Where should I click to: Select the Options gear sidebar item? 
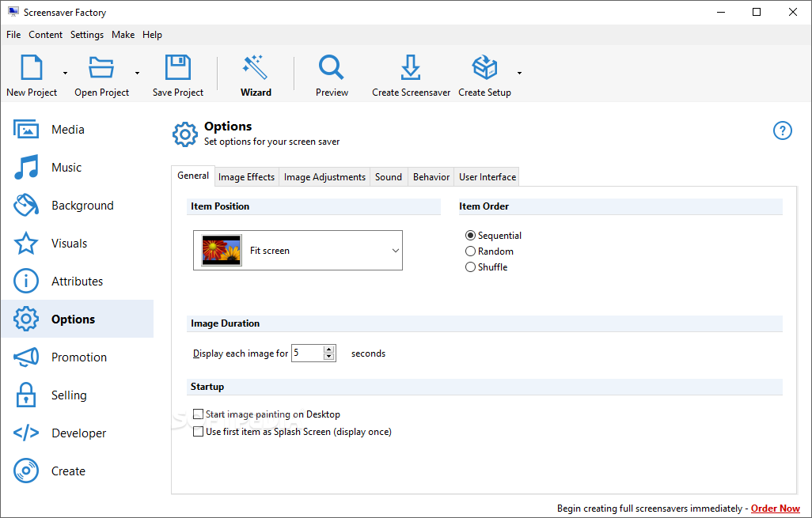[78, 319]
